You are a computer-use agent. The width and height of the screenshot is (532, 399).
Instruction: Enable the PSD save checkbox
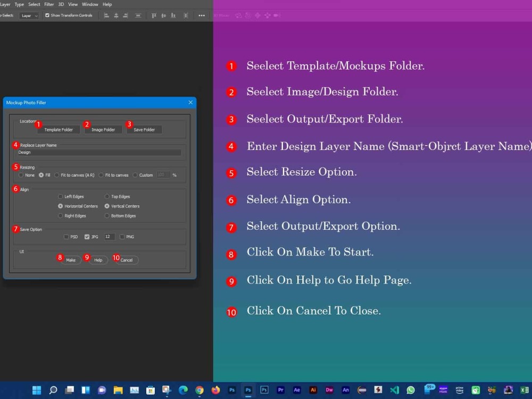(x=66, y=237)
